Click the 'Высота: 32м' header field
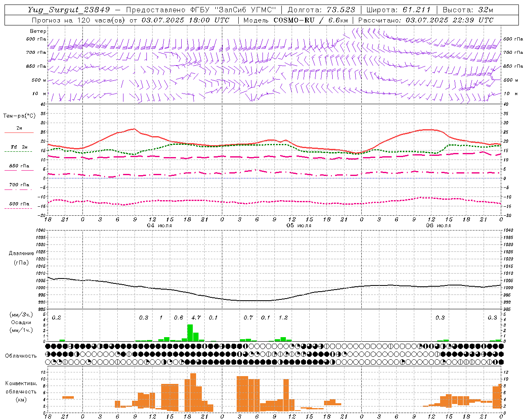The height and width of the screenshot is (420, 525). click(x=468, y=10)
